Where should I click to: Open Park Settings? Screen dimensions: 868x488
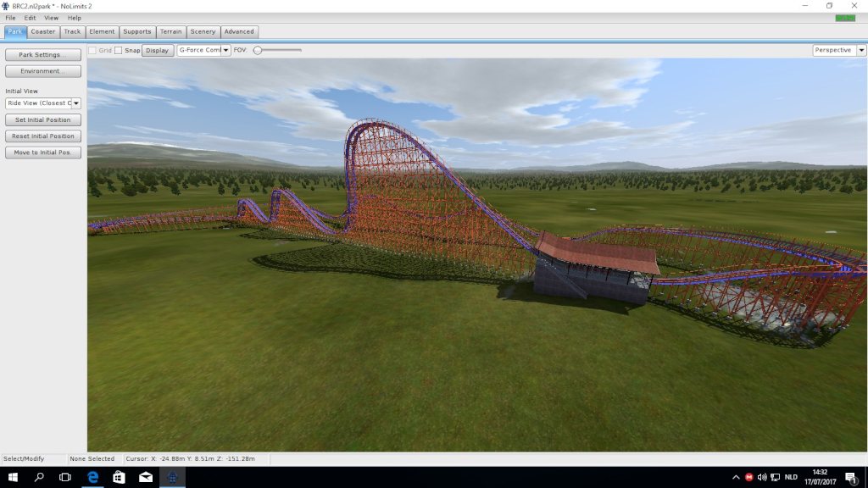tap(43, 55)
